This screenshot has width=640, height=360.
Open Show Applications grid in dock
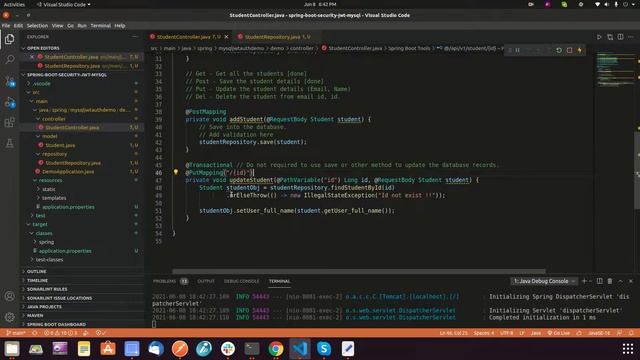click(628, 349)
